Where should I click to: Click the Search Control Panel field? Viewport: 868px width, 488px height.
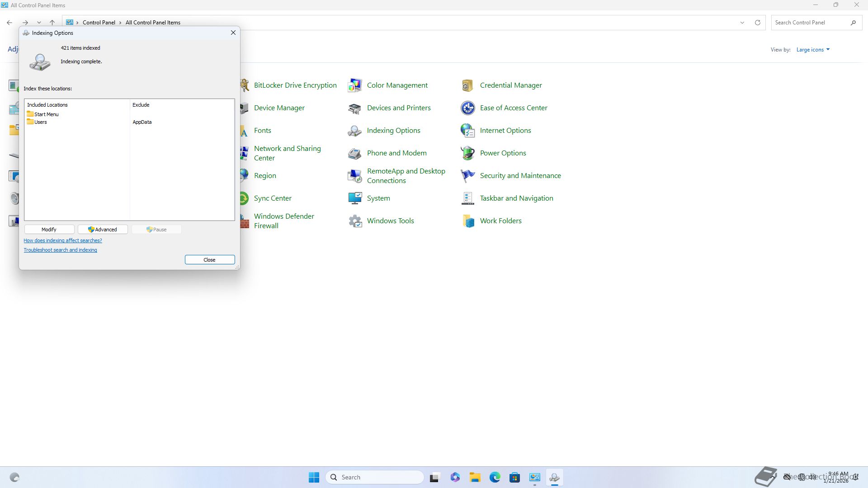click(x=810, y=23)
